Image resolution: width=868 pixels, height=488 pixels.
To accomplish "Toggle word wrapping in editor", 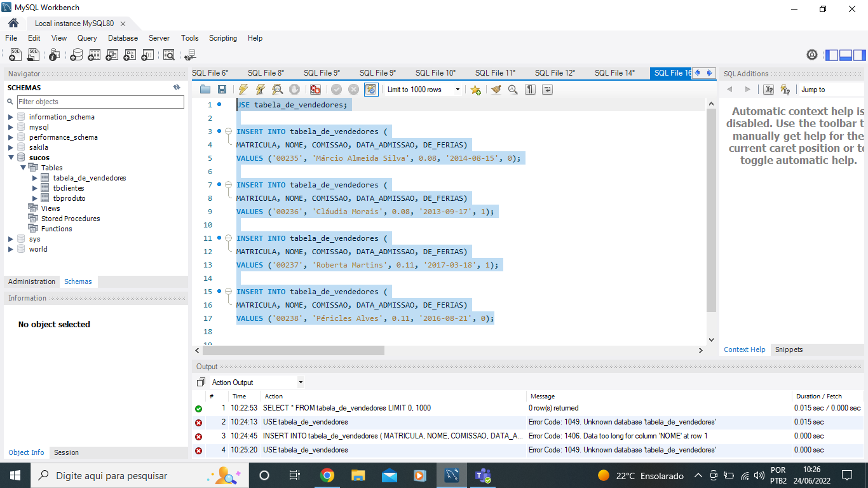I will click(547, 90).
